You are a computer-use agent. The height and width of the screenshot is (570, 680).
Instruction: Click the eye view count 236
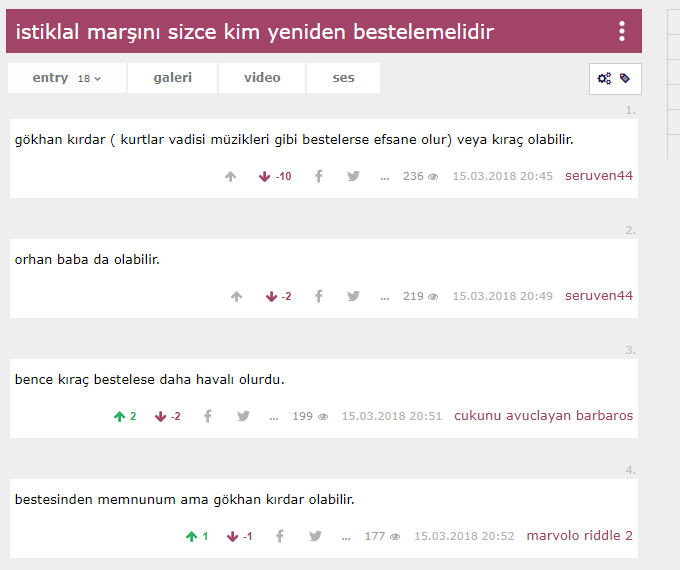(420, 176)
